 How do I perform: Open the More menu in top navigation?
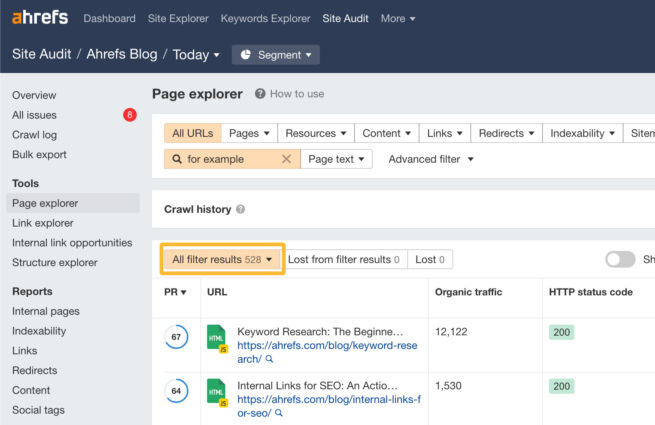(x=398, y=18)
